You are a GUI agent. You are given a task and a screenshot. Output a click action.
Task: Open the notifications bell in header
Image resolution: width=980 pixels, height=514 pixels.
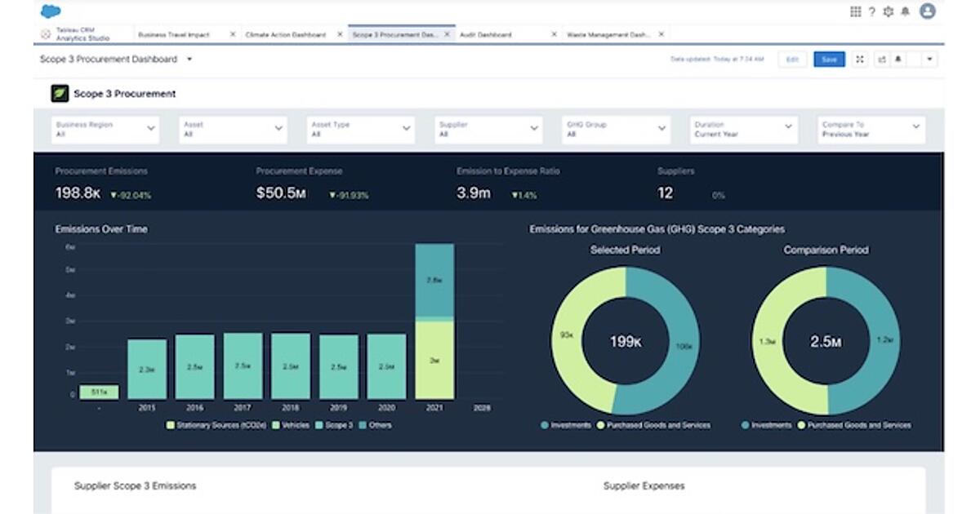tap(905, 11)
